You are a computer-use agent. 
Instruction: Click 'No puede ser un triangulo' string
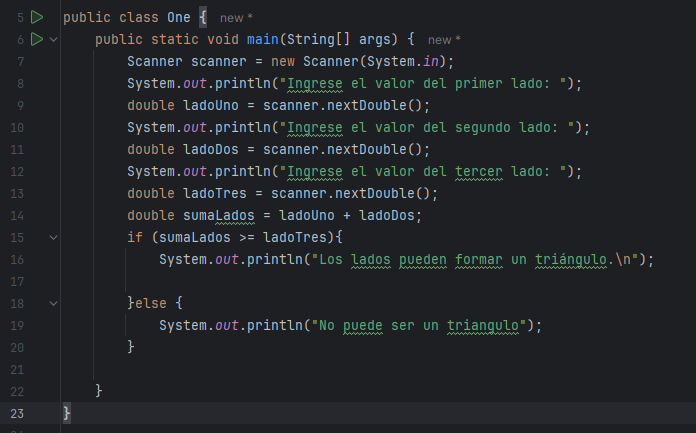click(x=419, y=326)
